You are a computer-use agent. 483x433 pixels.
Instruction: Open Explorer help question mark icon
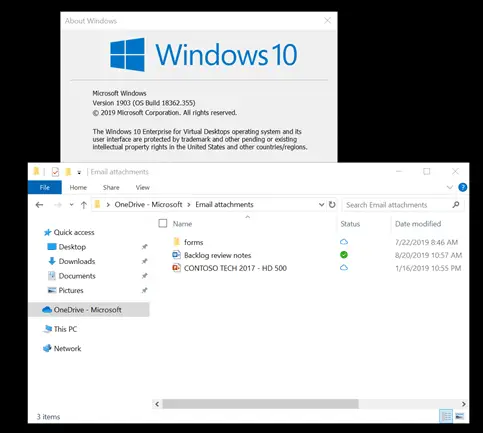tap(463, 187)
